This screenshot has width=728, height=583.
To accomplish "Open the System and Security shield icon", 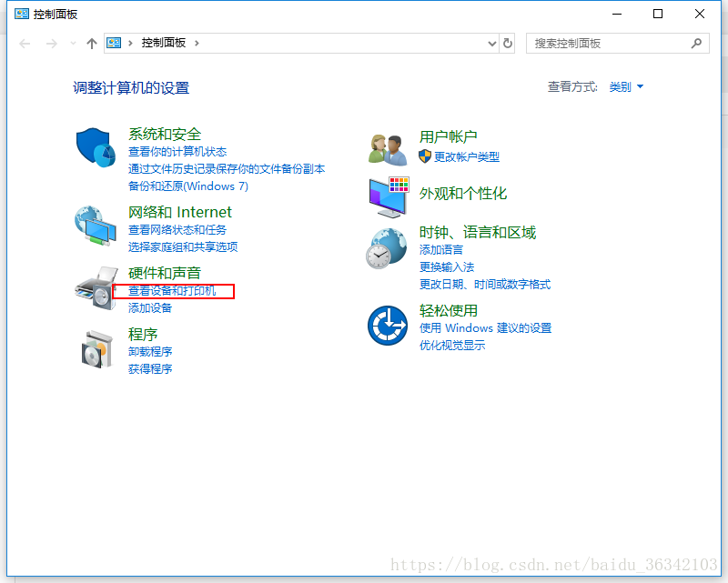I will [x=96, y=147].
